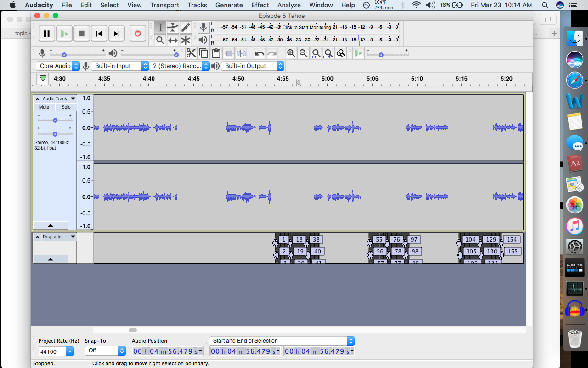Open the Tracks menu
This screenshot has height=368, width=588.
pos(197,5)
